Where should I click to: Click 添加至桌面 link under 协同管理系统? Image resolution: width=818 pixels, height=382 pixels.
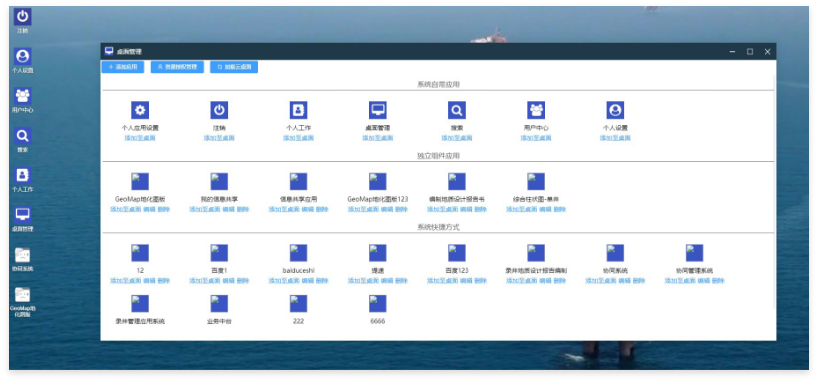tap(680, 281)
